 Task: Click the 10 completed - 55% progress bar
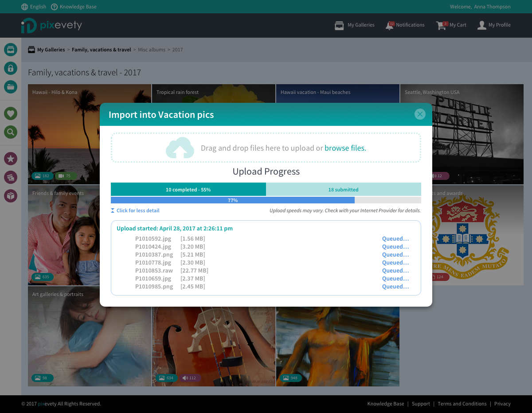pos(188,189)
